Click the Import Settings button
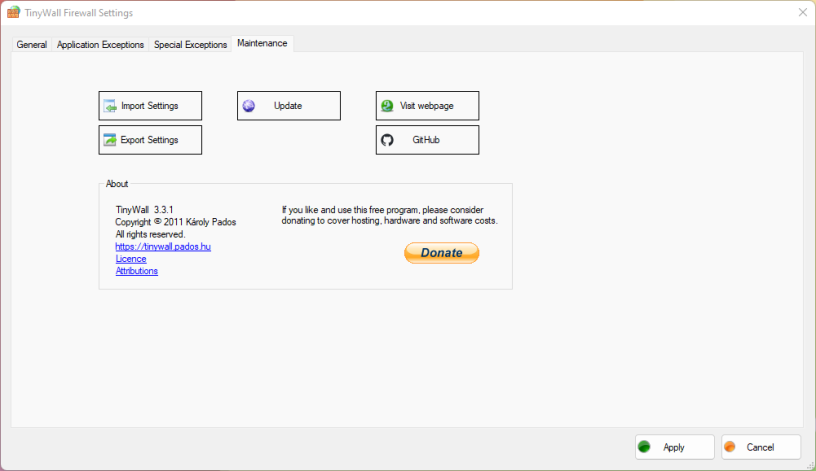816x471 pixels. click(x=150, y=106)
